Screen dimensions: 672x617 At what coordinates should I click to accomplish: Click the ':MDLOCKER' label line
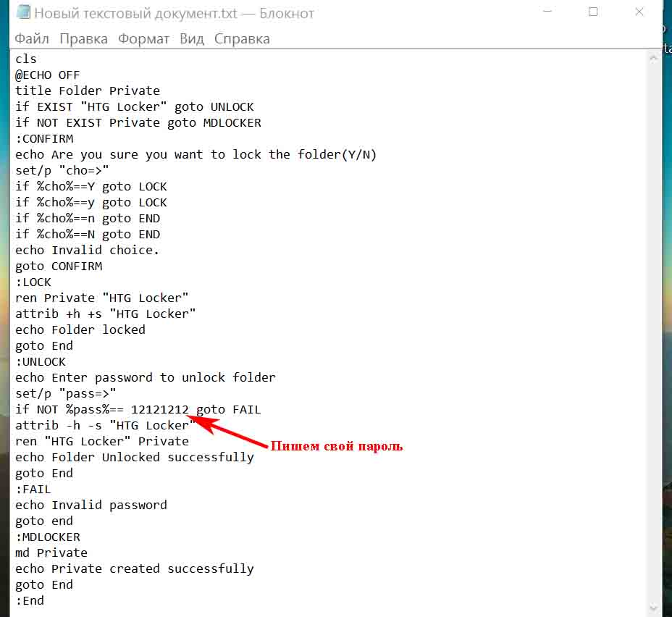click(x=48, y=537)
